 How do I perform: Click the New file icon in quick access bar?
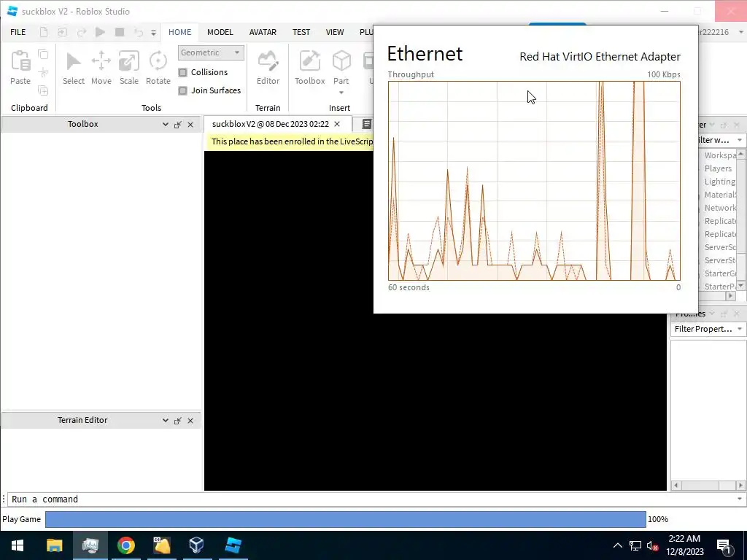43,32
